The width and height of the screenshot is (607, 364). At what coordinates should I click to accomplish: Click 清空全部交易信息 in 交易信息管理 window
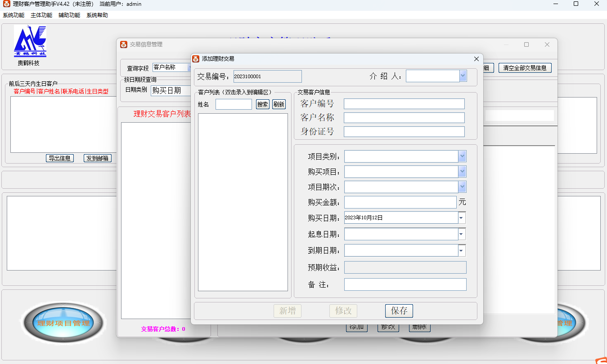point(525,68)
